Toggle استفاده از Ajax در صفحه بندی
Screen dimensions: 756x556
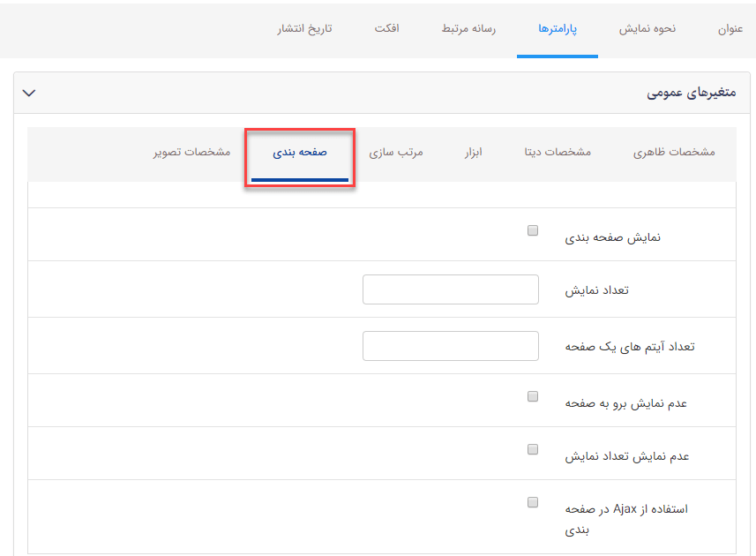click(532, 501)
